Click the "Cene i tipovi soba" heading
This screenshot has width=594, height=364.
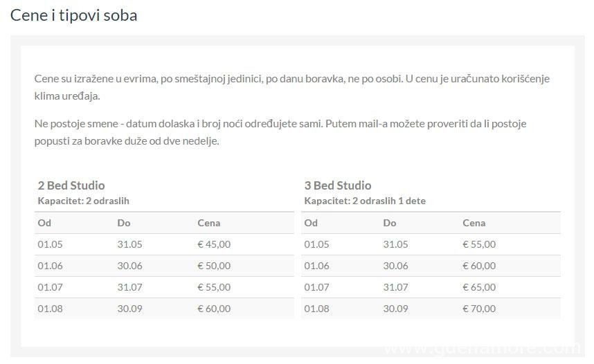tap(73, 15)
